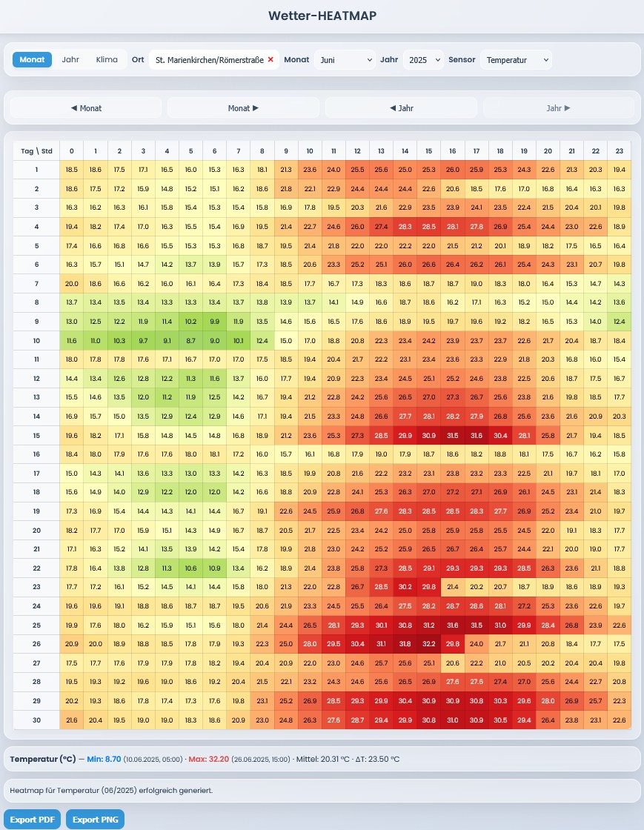Viewport: 644px width, 830px height.
Task: Select the dark red 32.2 cell on day 26
Action: pyautogui.click(x=428, y=644)
